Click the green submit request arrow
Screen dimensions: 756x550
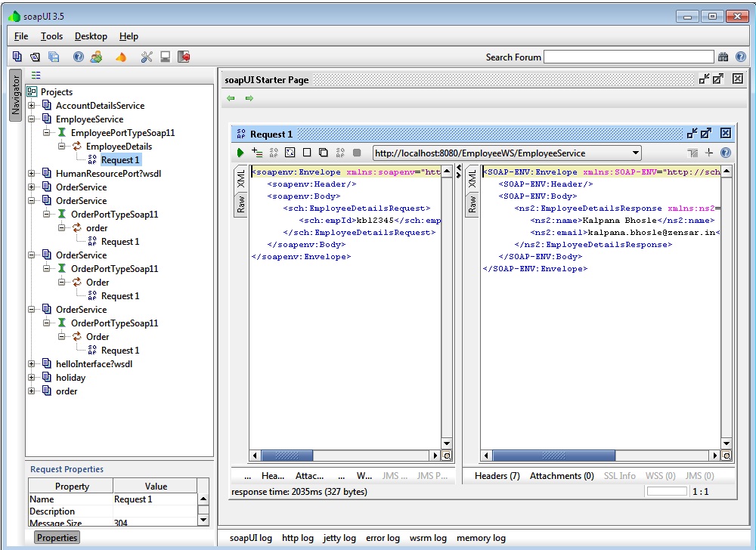click(x=240, y=153)
